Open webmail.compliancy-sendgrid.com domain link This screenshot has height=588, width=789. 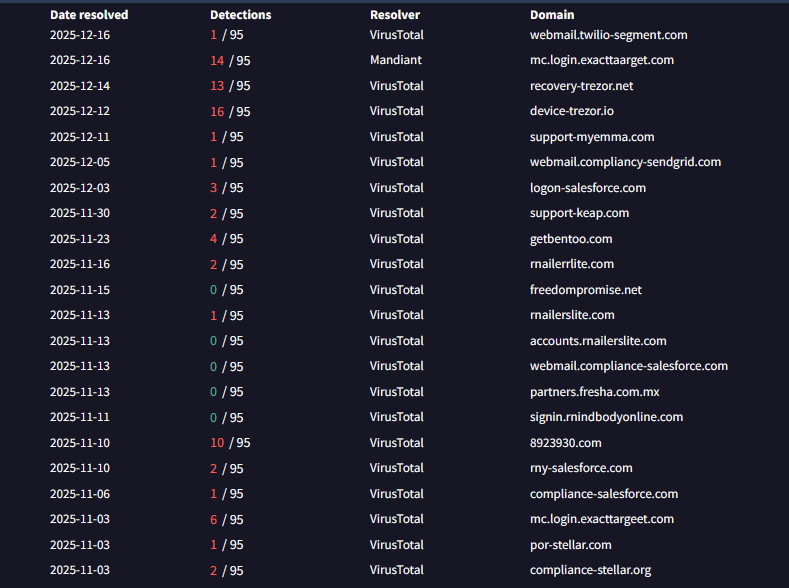[625, 162]
